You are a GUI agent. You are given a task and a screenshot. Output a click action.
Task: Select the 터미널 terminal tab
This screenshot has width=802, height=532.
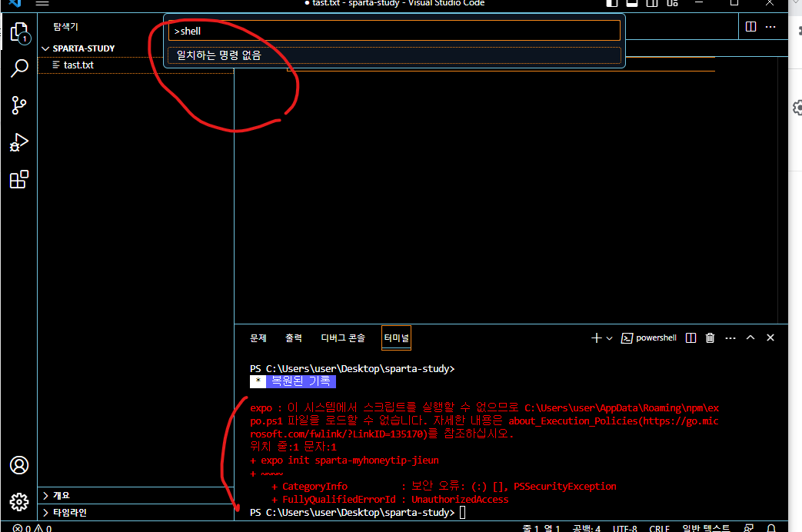[397, 338]
